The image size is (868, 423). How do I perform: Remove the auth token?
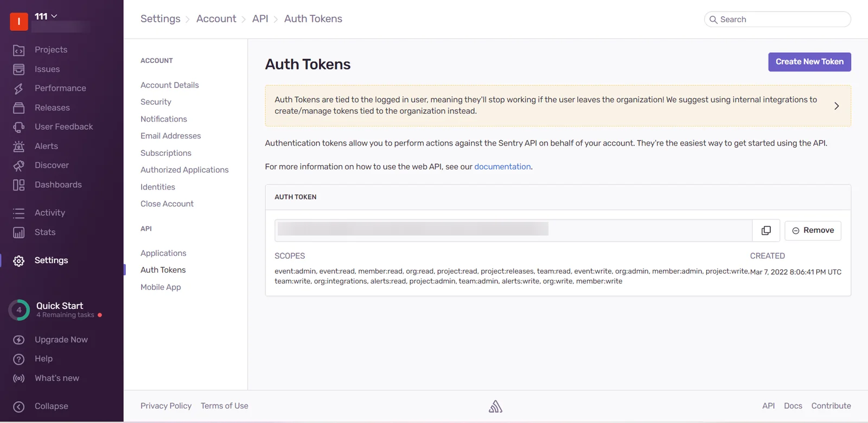point(813,231)
